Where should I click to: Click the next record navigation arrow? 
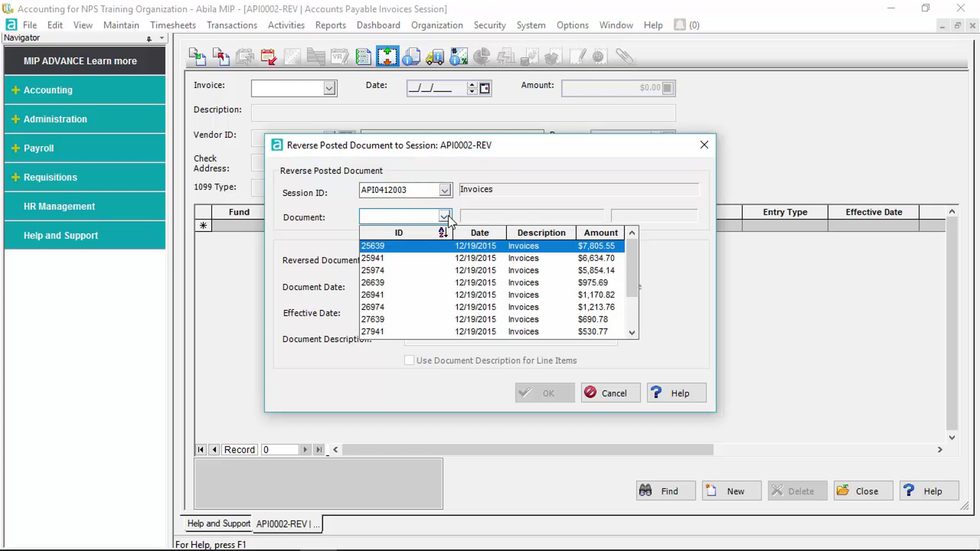point(305,449)
